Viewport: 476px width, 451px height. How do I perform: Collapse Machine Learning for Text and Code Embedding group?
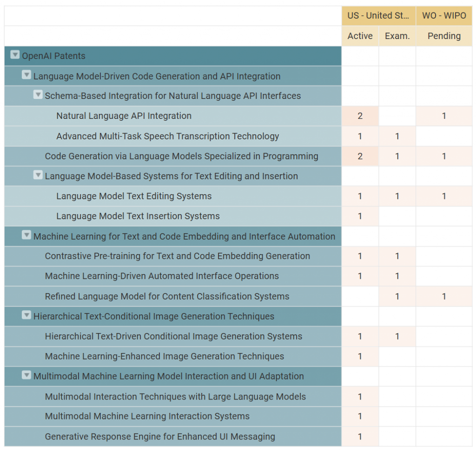click(x=26, y=235)
